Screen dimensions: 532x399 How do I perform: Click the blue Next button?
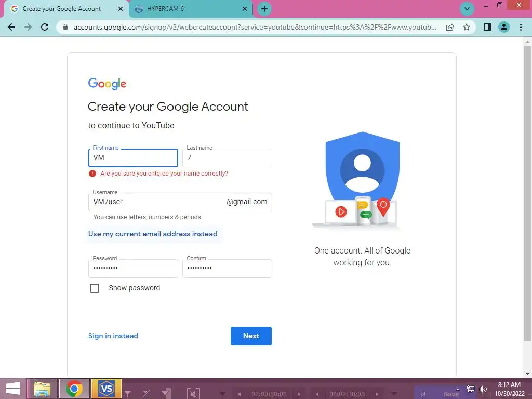click(x=251, y=336)
